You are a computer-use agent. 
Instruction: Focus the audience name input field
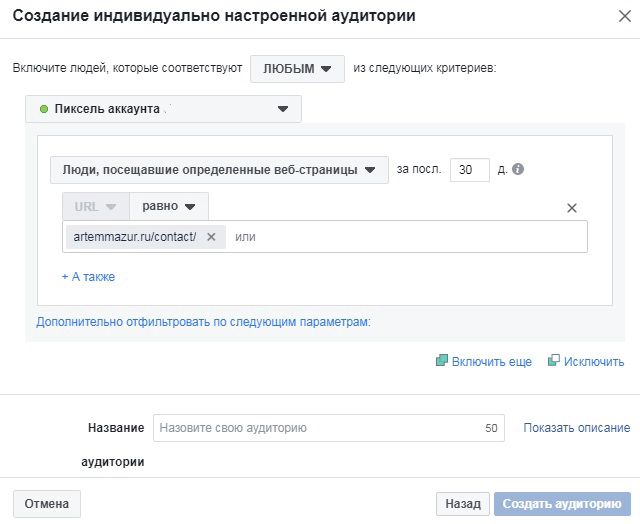pos(329,428)
